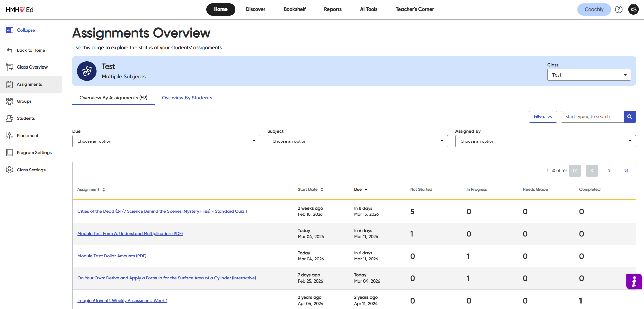The height and width of the screenshot is (309, 644).
Task: Collapse the Filters panel
Action: pos(543,117)
